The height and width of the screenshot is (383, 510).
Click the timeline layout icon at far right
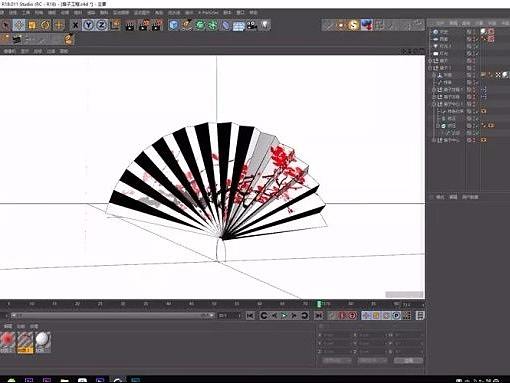click(x=420, y=315)
